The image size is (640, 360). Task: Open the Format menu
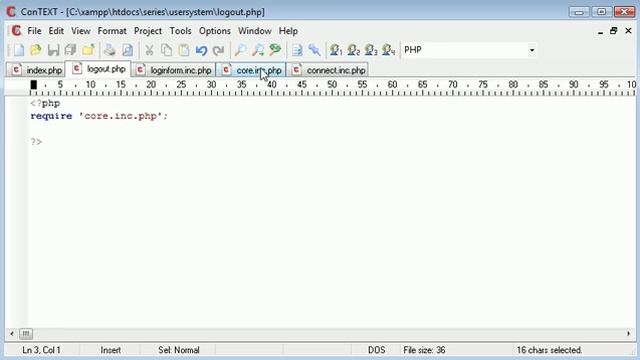pos(112,31)
